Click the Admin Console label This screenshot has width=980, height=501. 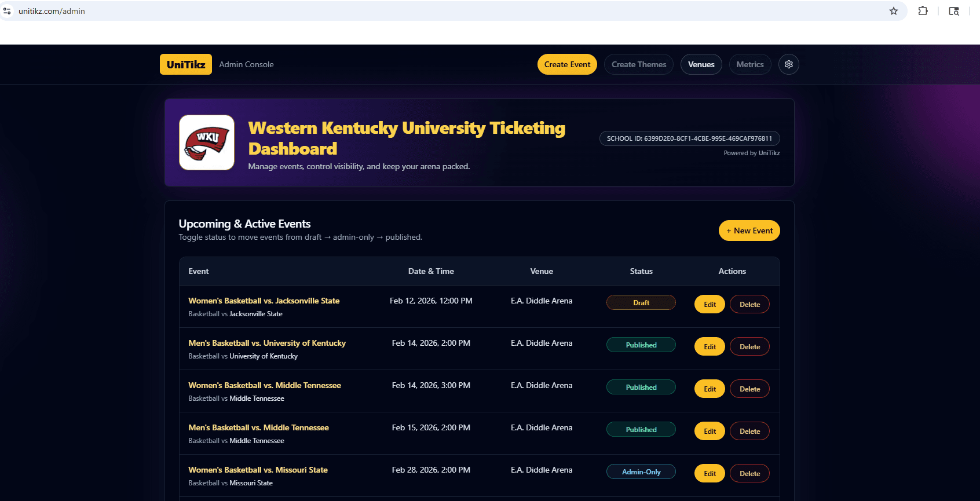click(x=246, y=64)
